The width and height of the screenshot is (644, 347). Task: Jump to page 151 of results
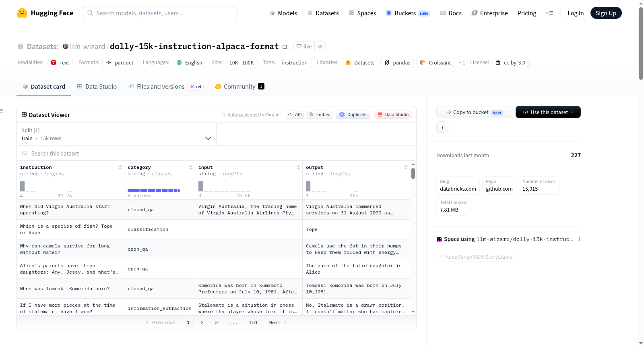253,322
